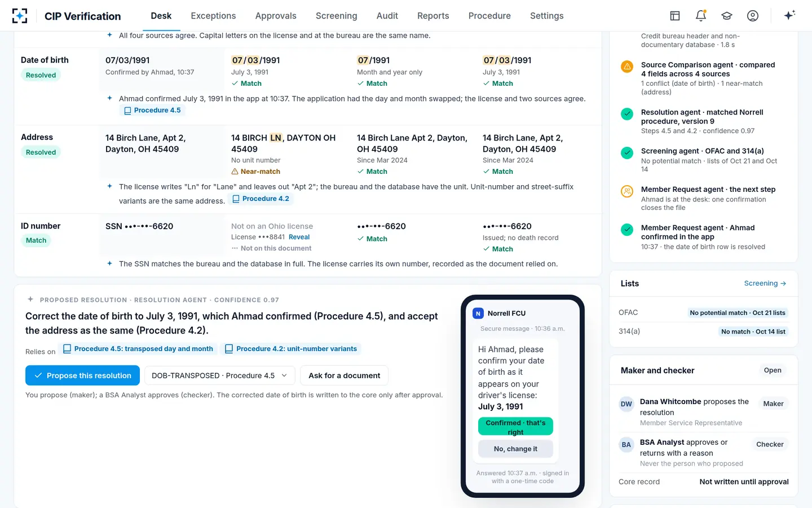The height and width of the screenshot is (508, 812).
Task: Click Member Request agent next step icon
Action: point(627,191)
